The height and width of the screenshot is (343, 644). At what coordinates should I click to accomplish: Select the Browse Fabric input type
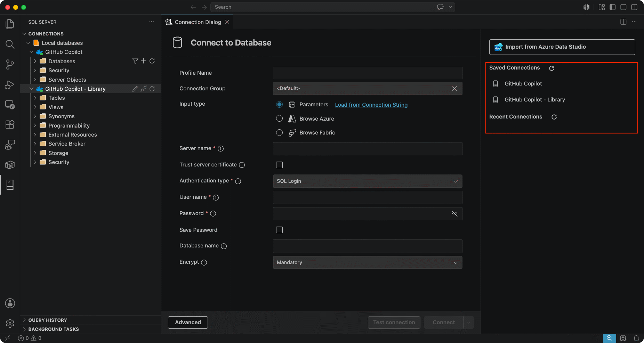click(279, 132)
